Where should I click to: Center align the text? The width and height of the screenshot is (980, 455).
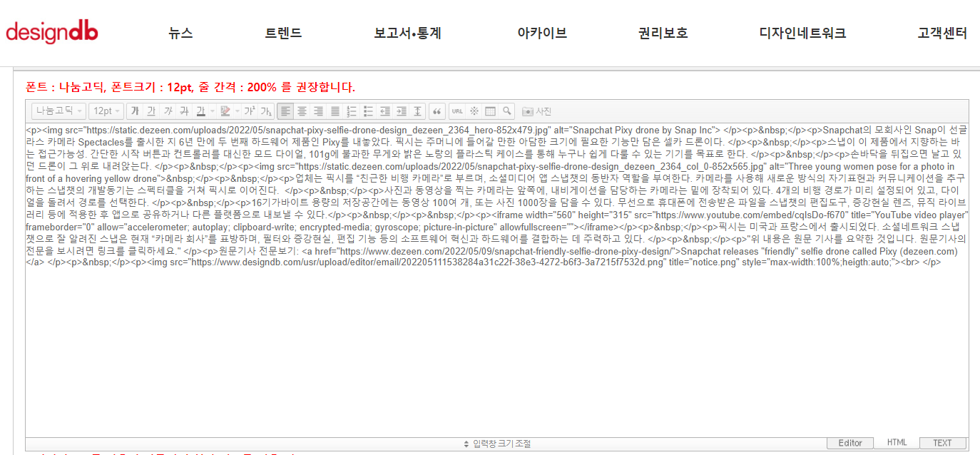tap(302, 111)
